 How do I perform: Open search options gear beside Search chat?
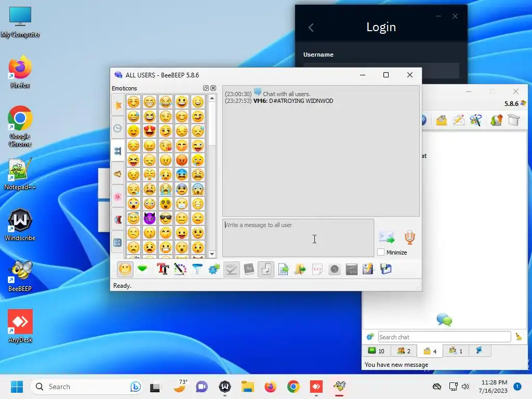point(370,337)
